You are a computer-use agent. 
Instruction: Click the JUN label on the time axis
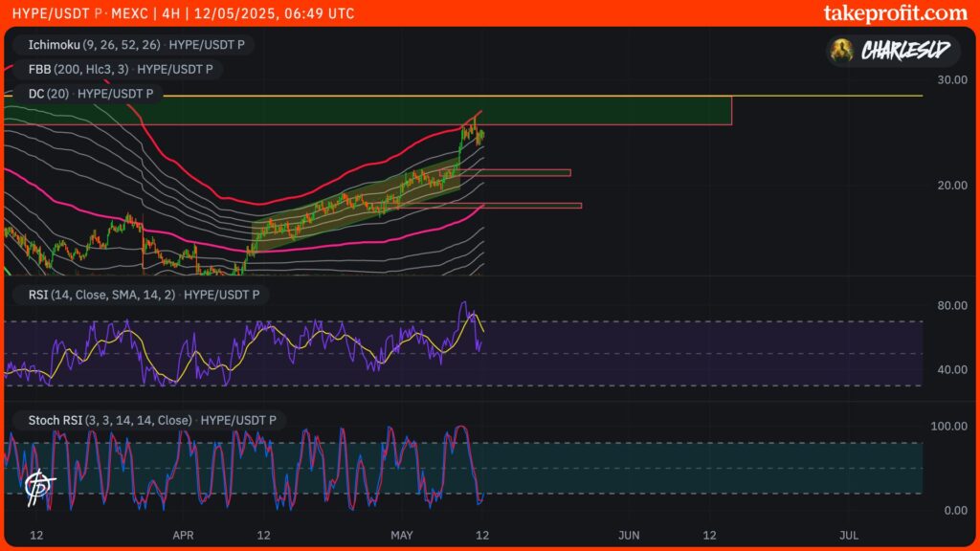click(629, 535)
